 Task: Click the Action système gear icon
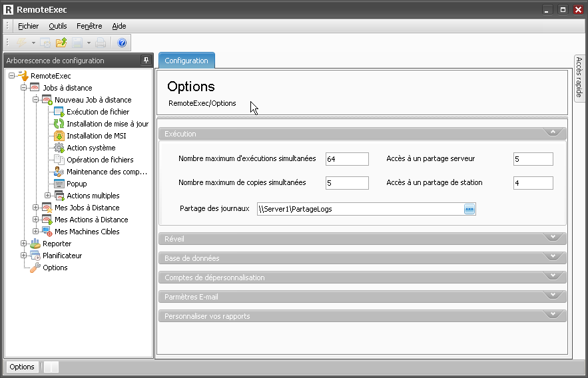59,148
